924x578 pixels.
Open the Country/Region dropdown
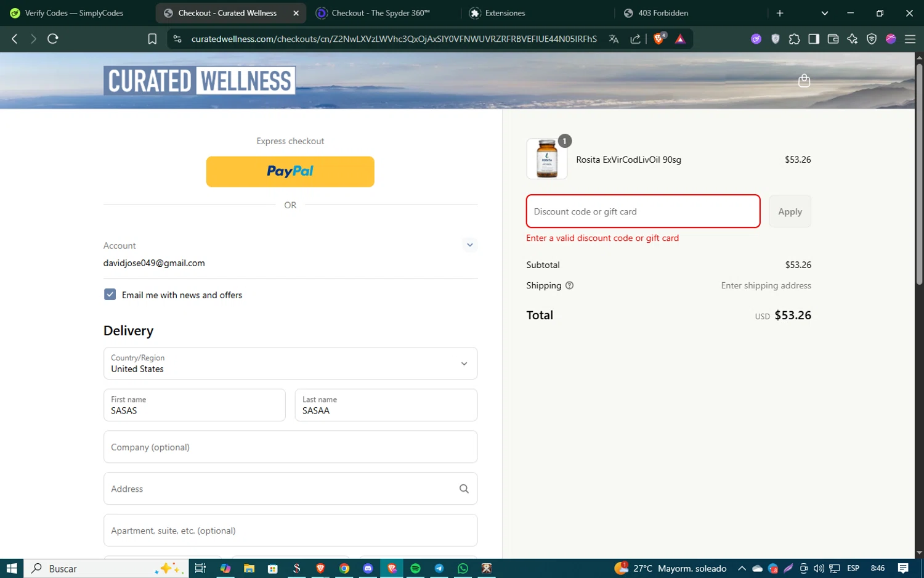pos(290,364)
